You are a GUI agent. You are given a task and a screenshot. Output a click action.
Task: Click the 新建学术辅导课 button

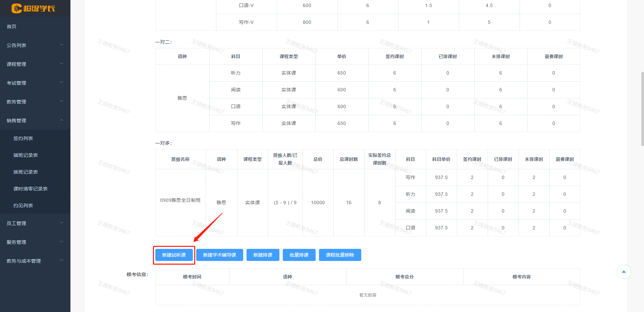(x=219, y=255)
